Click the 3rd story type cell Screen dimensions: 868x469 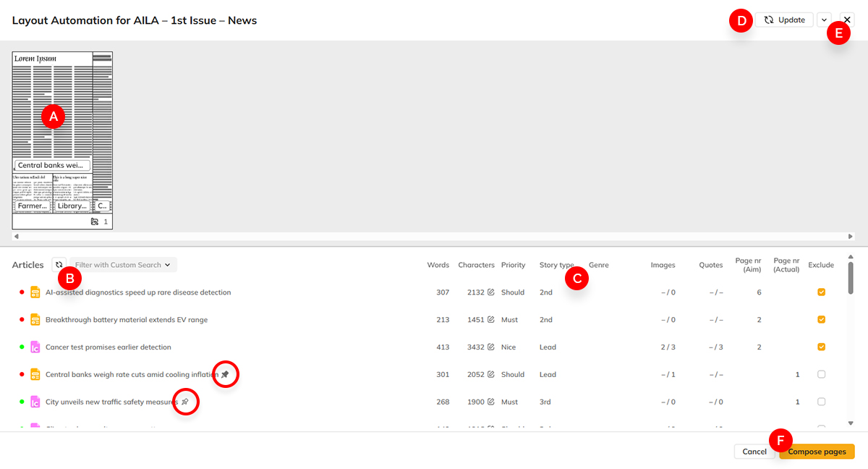[545, 402]
